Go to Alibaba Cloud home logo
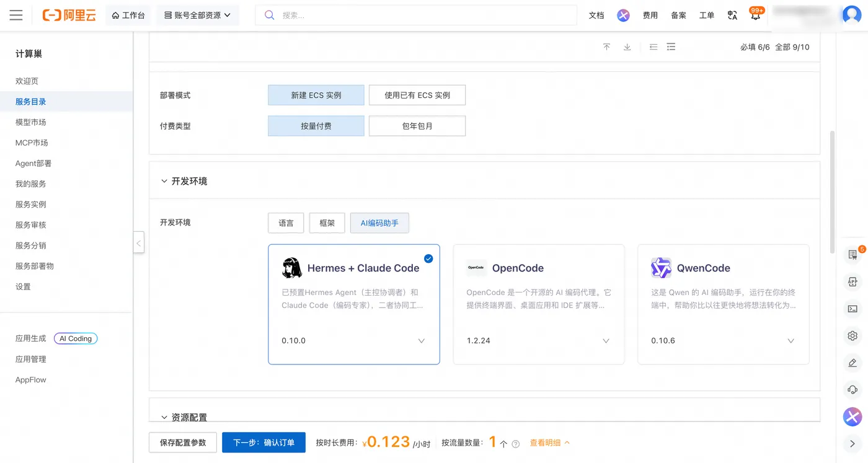This screenshot has width=868, height=463. [69, 15]
